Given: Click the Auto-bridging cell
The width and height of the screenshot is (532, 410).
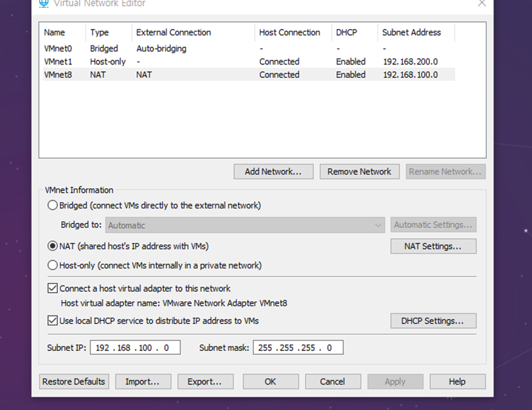Looking at the screenshot, I should click(161, 49).
